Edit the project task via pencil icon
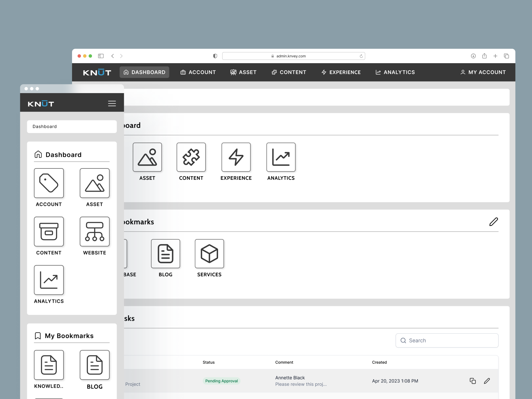Screen dimensions: 532x399 [x=487, y=381]
